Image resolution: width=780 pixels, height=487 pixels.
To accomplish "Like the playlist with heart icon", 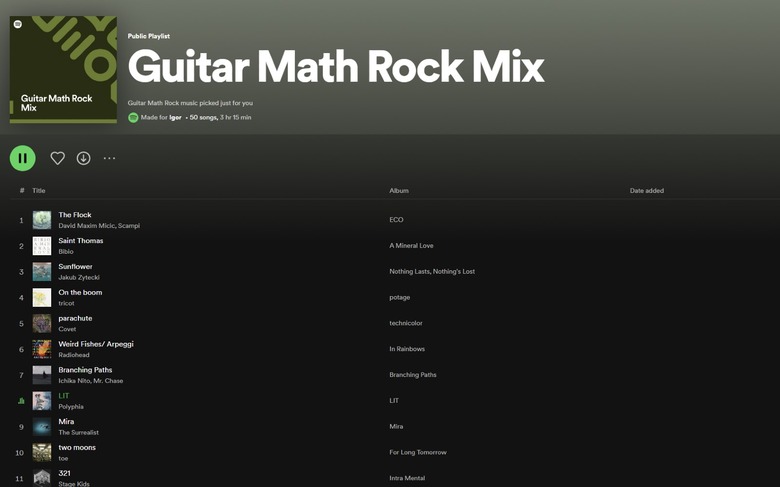I will (57, 158).
